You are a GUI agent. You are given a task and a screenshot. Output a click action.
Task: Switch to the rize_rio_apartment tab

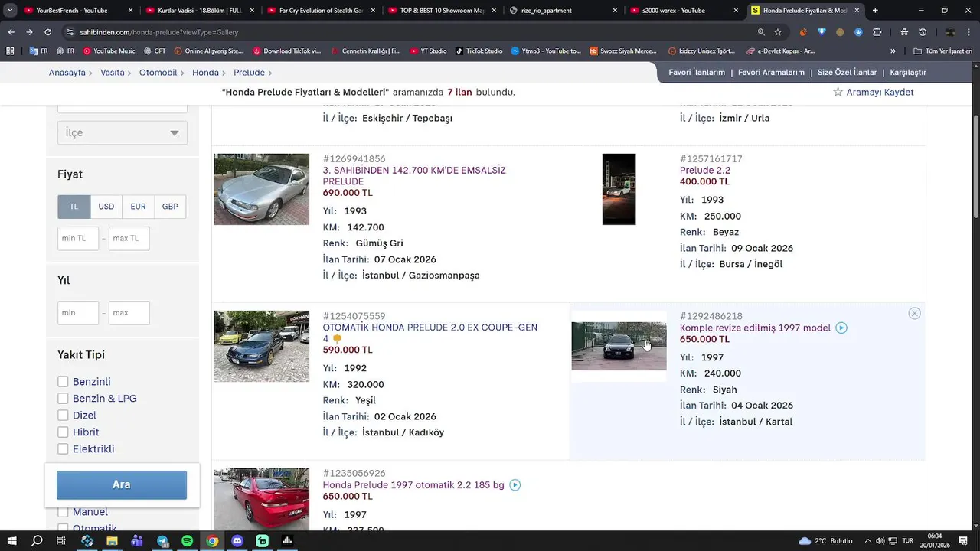(x=563, y=11)
